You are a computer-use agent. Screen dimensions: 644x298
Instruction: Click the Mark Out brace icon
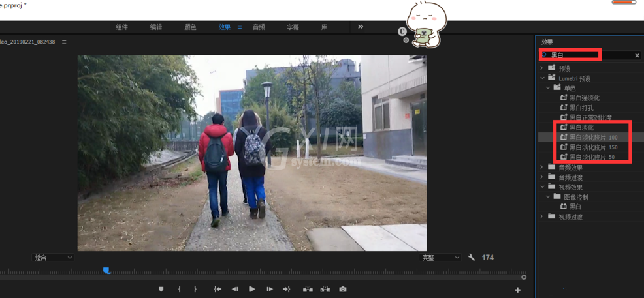195,289
